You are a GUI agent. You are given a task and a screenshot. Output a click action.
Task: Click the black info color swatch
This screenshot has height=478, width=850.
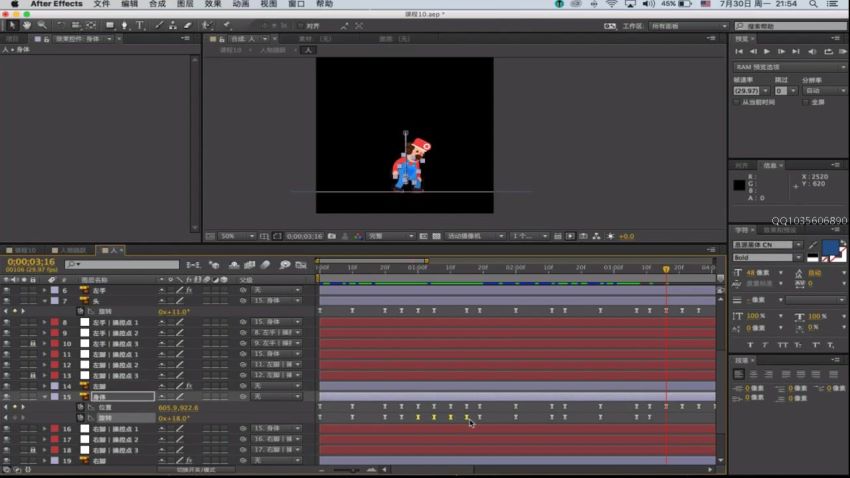739,185
